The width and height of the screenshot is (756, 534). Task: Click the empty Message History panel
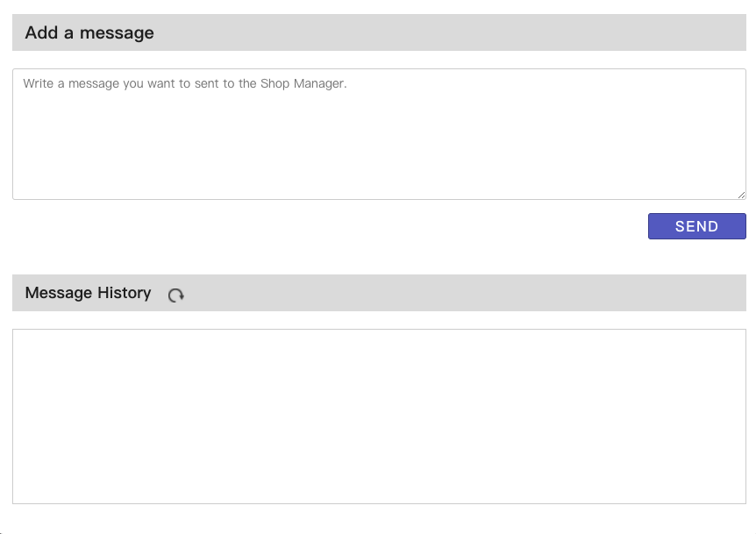tap(379, 417)
